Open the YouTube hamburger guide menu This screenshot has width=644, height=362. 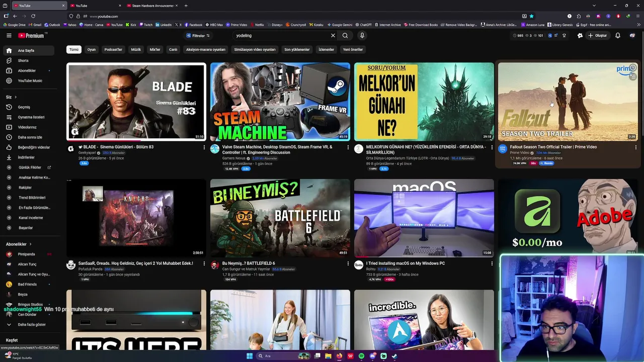click(x=9, y=36)
